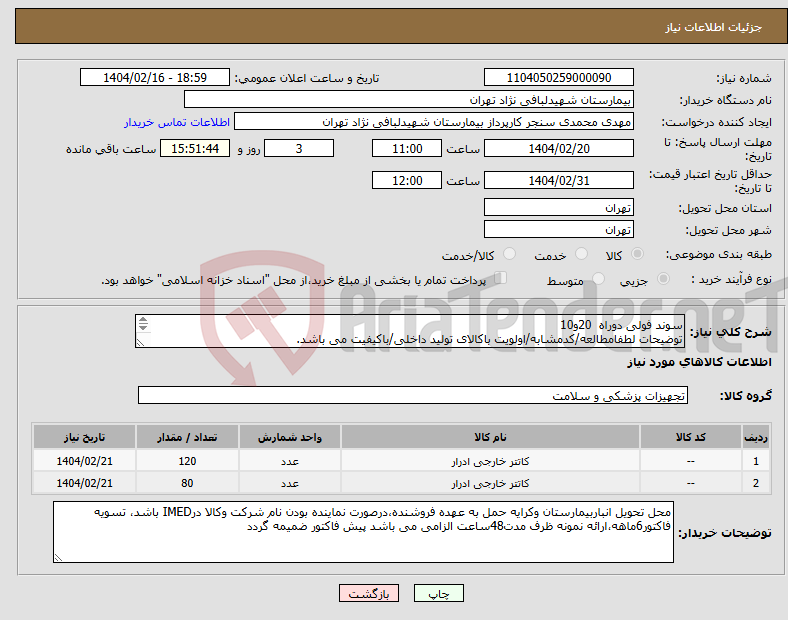This screenshot has height=620, width=788.
Task: Click quantity cell 80
Action: pyautogui.click(x=187, y=483)
